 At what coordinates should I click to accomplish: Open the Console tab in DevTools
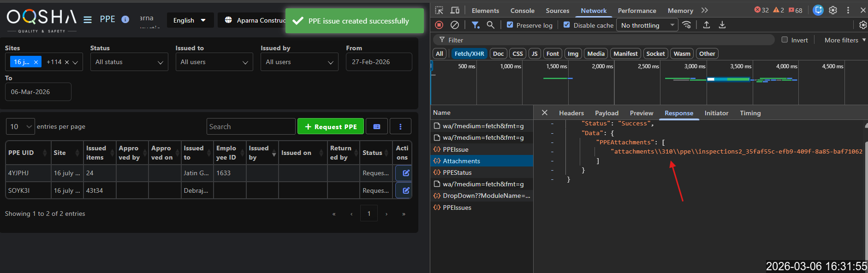pyautogui.click(x=522, y=11)
